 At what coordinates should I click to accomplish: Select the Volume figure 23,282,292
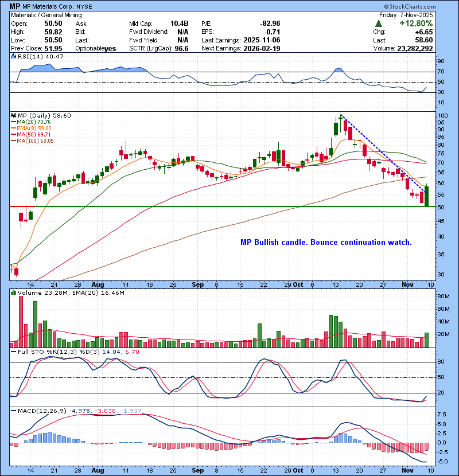(x=415, y=49)
